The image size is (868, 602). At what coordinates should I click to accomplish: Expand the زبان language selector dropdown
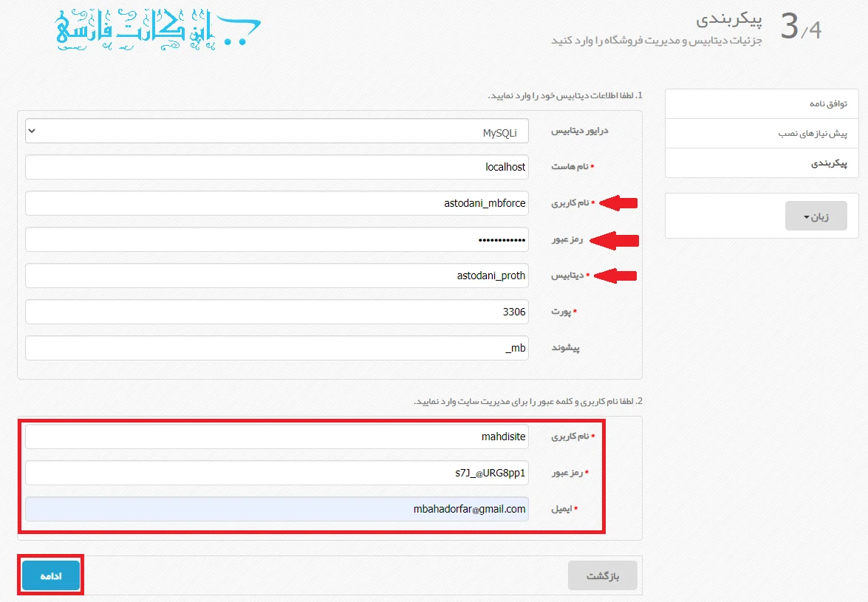coord(816,215)
